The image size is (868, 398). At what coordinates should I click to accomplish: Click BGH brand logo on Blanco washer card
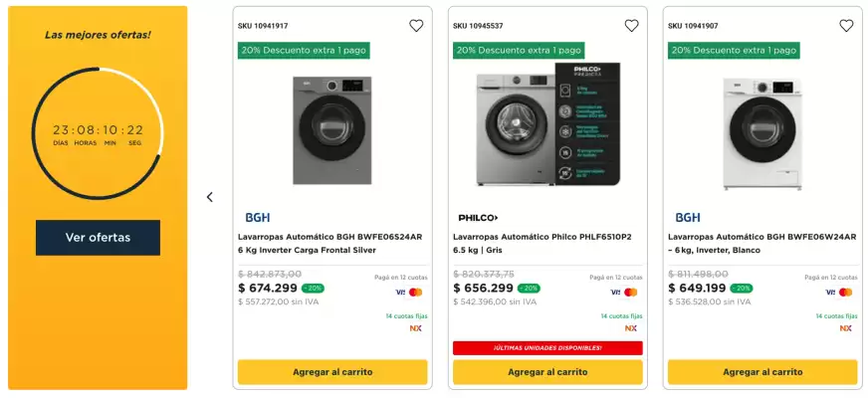click(x=688, y=217)
